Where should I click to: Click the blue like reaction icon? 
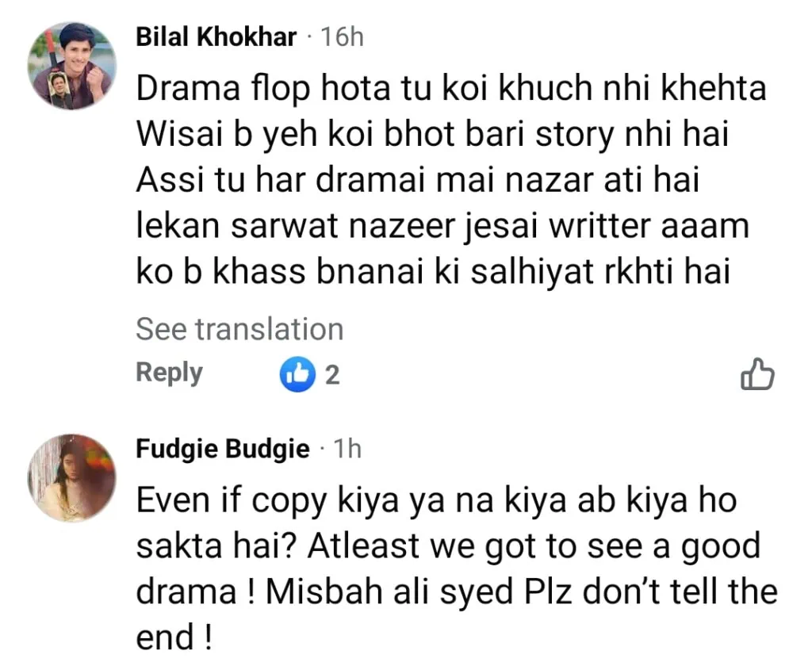pos(297,374)
